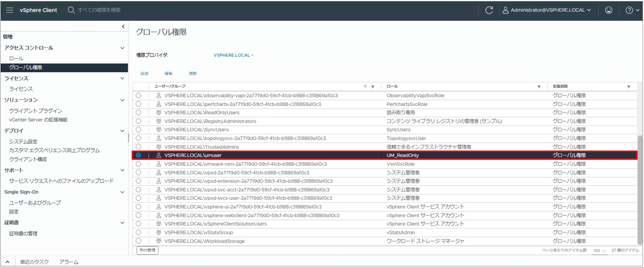The height and width of the screenshot is (267, 644).
Task: Click the global search input field
Action: (99, 10)
